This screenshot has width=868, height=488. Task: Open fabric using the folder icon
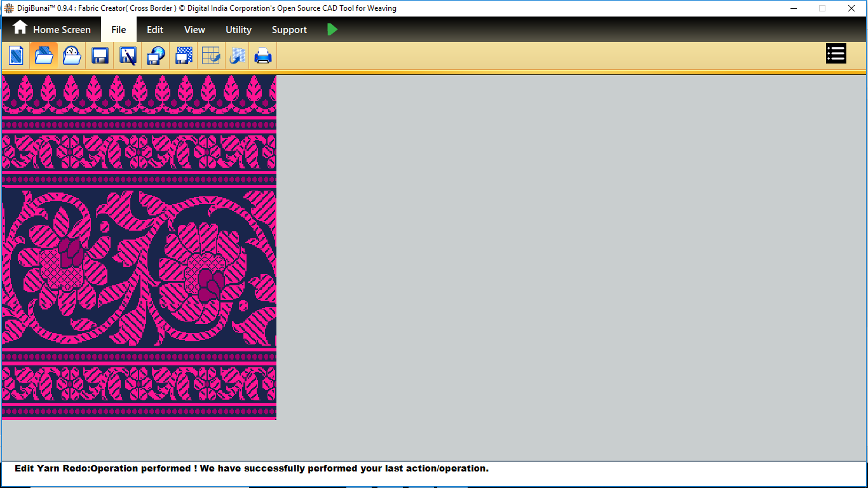point(44,56)
